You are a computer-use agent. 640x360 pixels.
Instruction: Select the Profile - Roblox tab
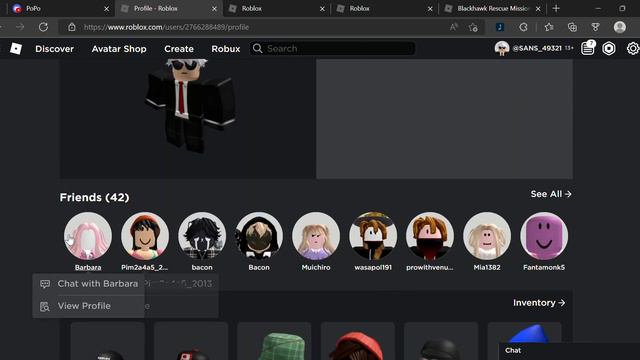pyautogui.click(x=169, y=9)
